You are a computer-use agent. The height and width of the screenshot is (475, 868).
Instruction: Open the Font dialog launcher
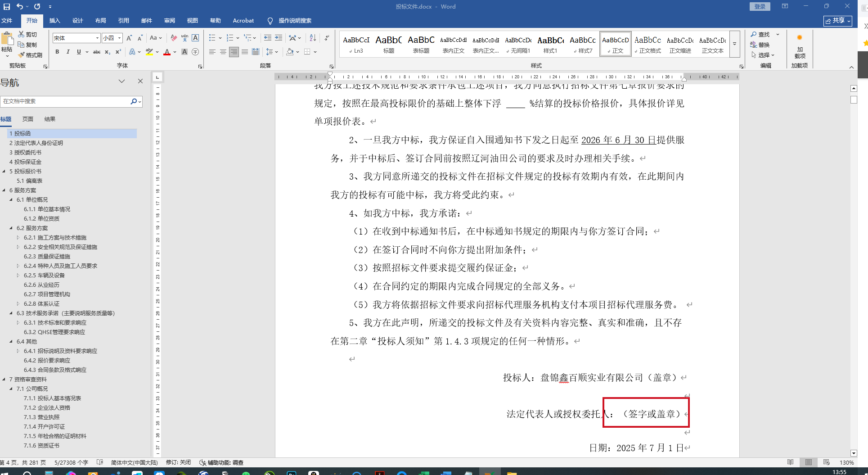(200, 67)
